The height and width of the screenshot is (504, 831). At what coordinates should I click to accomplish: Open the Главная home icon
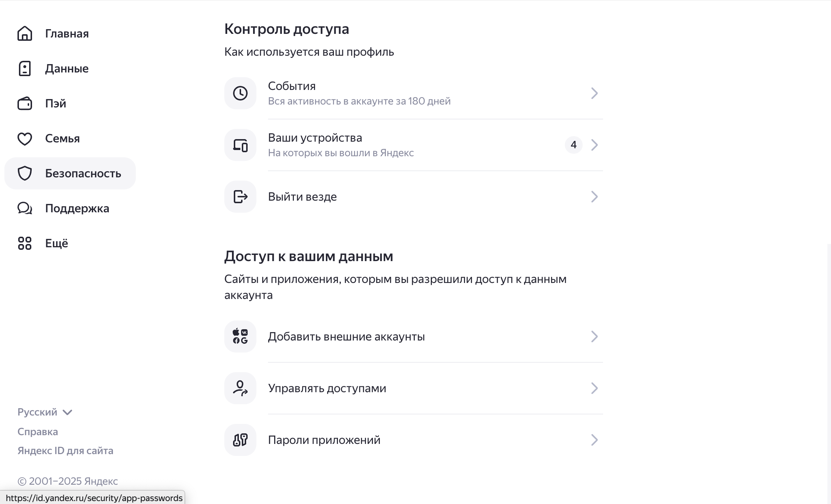click(x=24, y=34)
